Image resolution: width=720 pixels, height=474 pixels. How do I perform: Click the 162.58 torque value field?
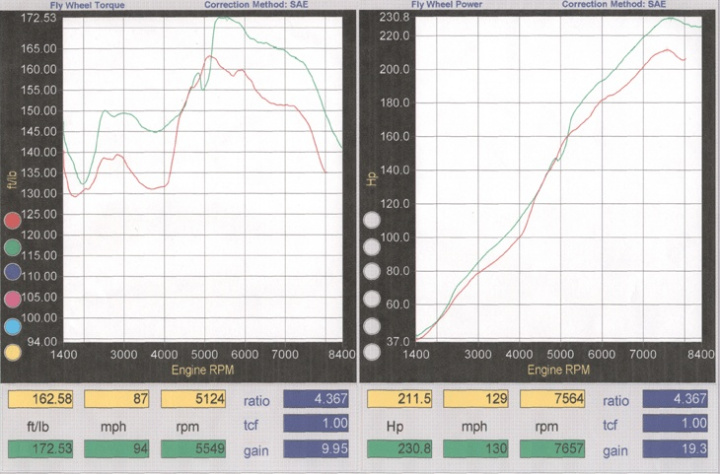coord(42,401)
